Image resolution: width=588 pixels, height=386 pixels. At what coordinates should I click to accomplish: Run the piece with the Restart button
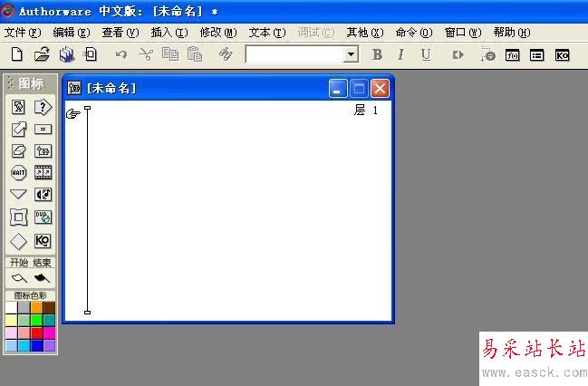pyautogui.click(x=458, y=55)
